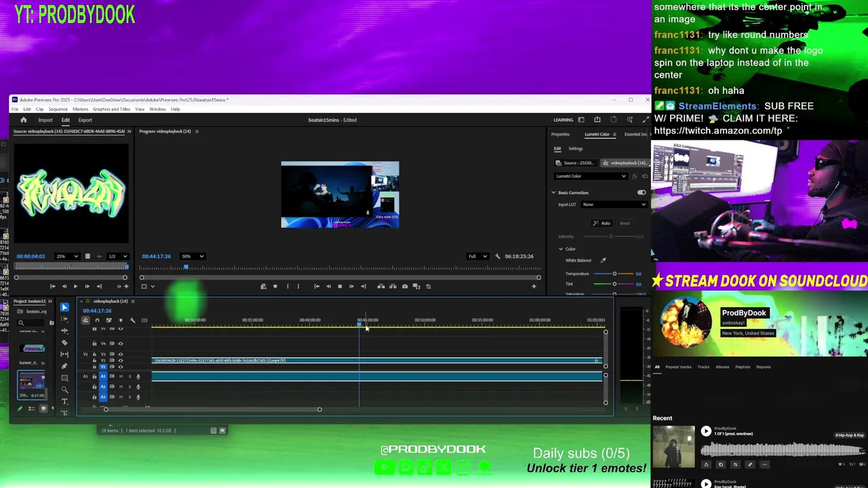The image size is (868, 488).
Task: Open the Sequence menu
Action: click(58, 109)
